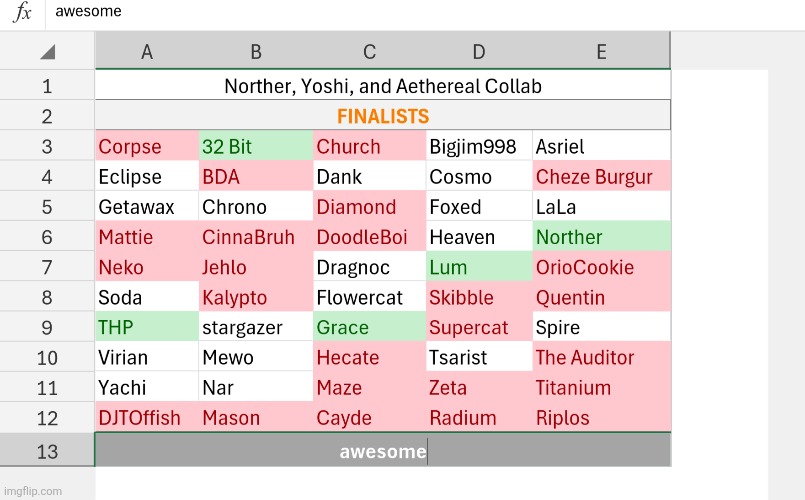
Task: Select column C header
Action: click(x=370, y=51)
